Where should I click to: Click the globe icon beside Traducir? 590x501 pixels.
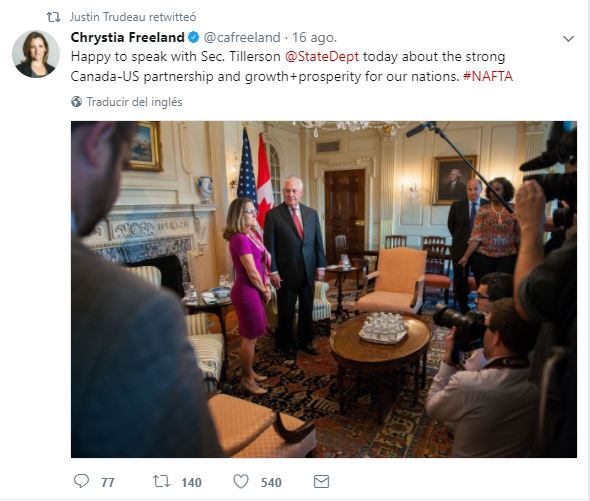coord(76,102)
